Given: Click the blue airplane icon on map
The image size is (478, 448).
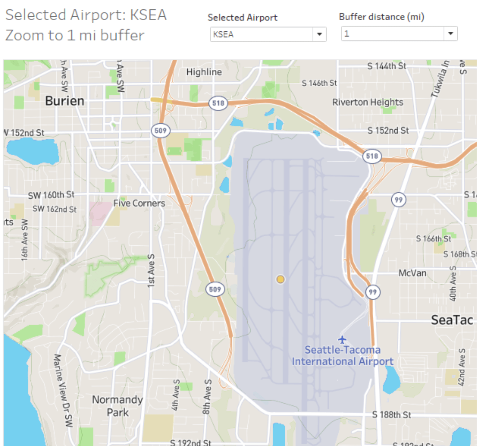Looking at the screenshot, I should tap(342, 340).
